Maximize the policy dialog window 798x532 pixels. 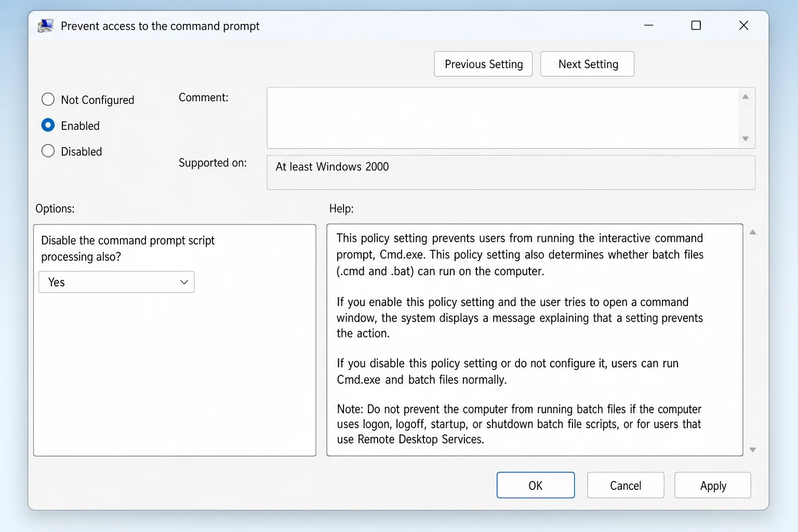pos(696,25)
